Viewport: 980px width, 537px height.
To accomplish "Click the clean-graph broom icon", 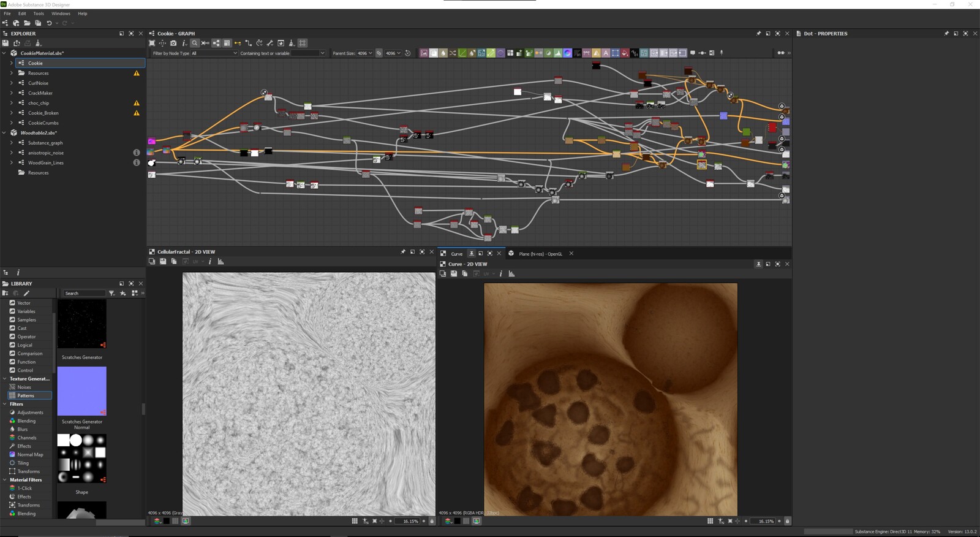I will [x=292, y=43].
